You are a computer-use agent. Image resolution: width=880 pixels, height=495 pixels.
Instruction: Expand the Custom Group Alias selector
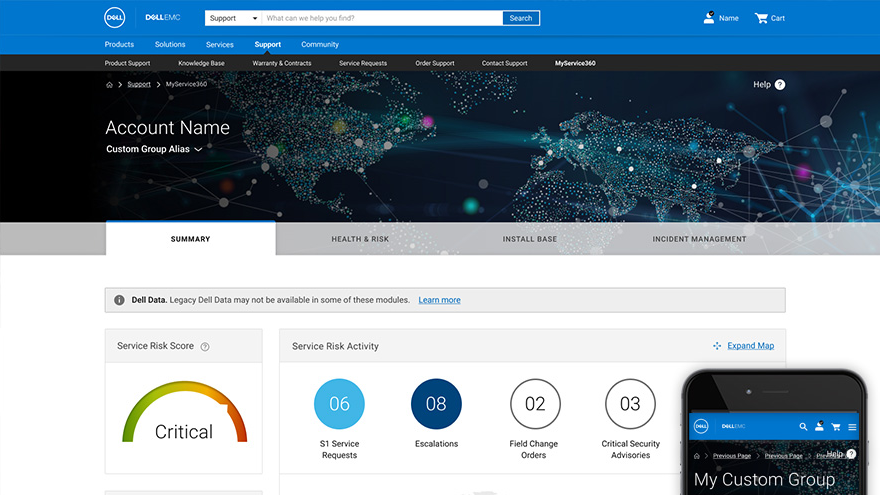click(x=154, y=149)
